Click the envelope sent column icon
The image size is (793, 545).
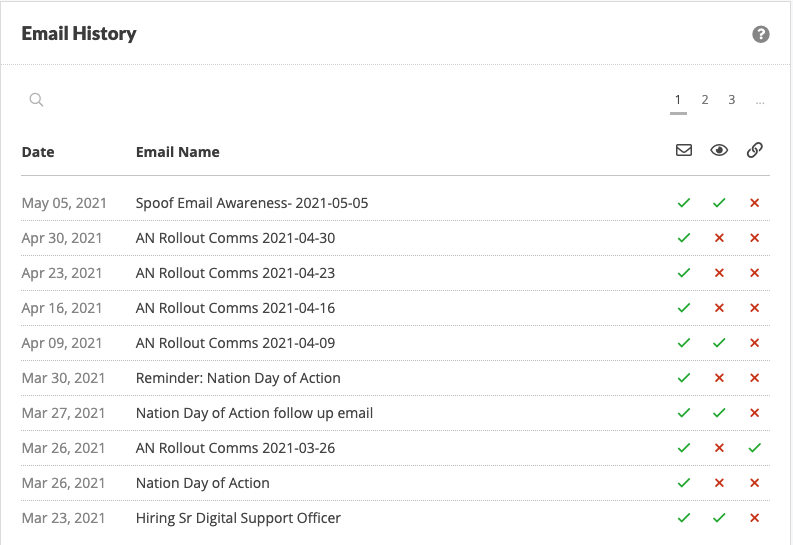click(x=684, y=150)
